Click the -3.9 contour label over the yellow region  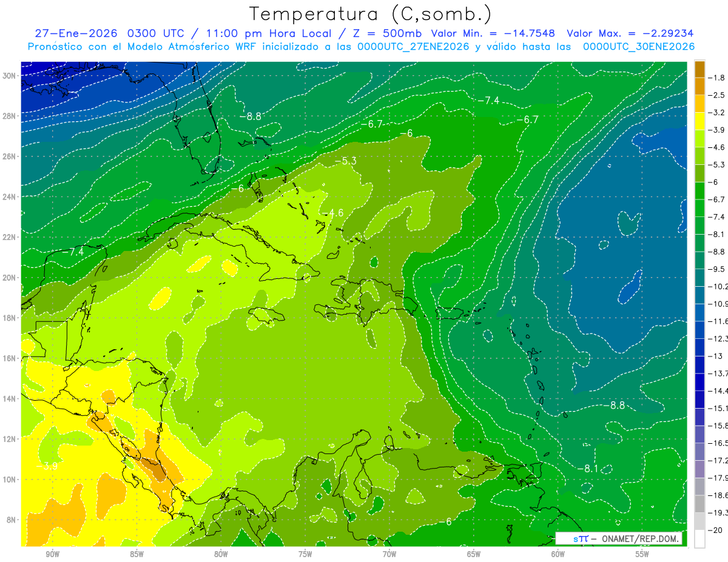coord(47,466)
